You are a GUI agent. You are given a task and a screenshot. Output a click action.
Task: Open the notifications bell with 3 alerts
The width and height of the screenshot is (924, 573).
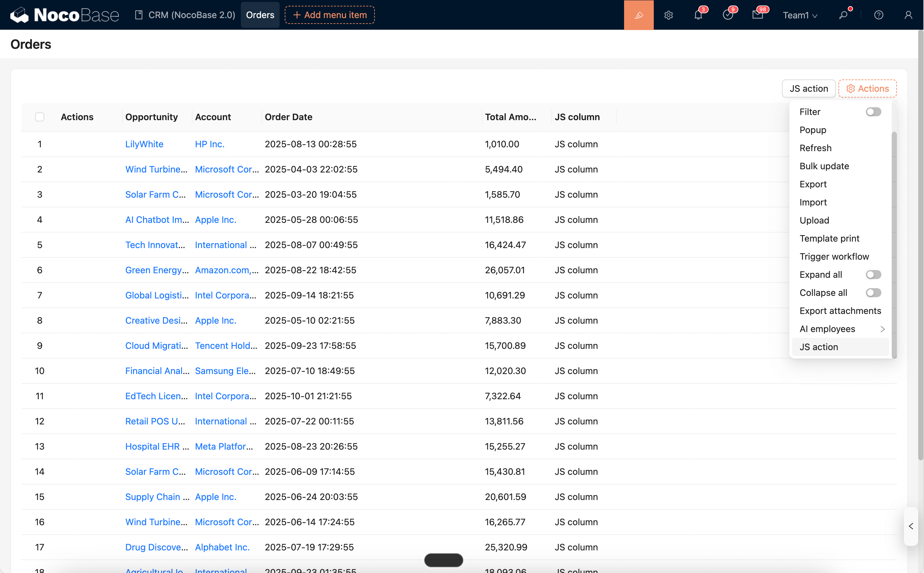(x=698, y=15)
